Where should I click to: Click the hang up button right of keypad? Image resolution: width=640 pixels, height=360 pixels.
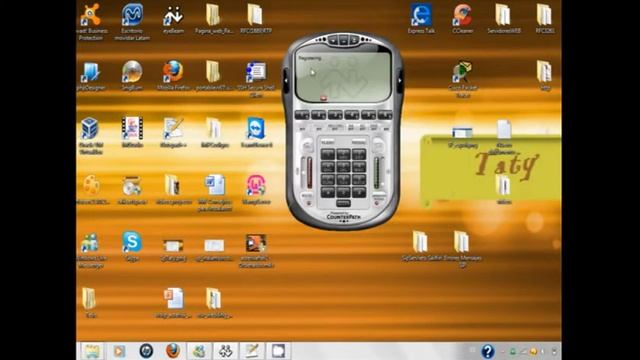(x=378, y=144)
